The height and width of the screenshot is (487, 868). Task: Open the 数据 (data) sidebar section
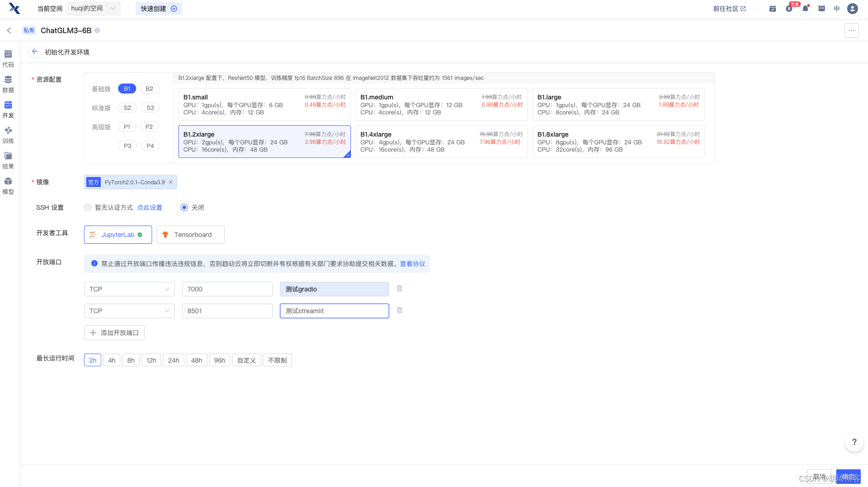tap(8, 84)
